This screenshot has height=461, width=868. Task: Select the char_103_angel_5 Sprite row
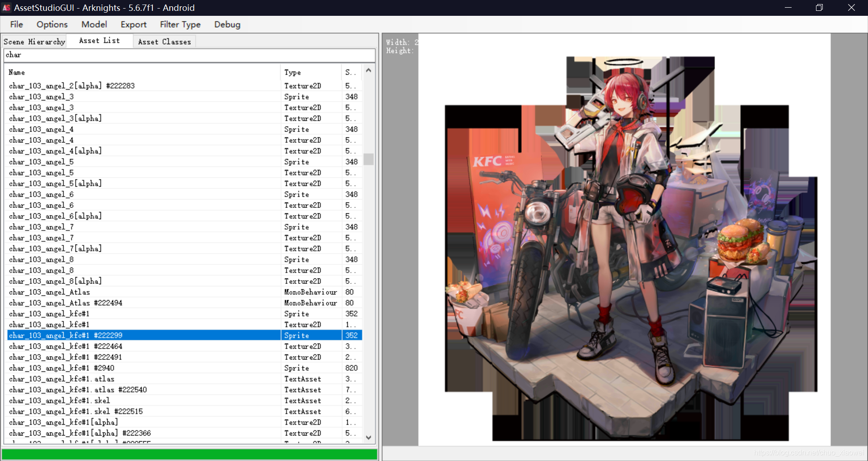(185, 162)
